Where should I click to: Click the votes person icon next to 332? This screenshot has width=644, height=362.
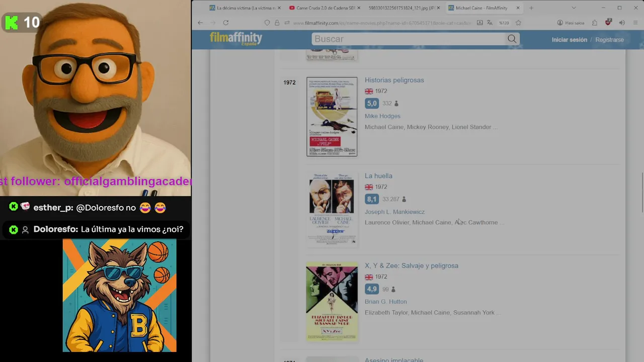pos(396,104)
